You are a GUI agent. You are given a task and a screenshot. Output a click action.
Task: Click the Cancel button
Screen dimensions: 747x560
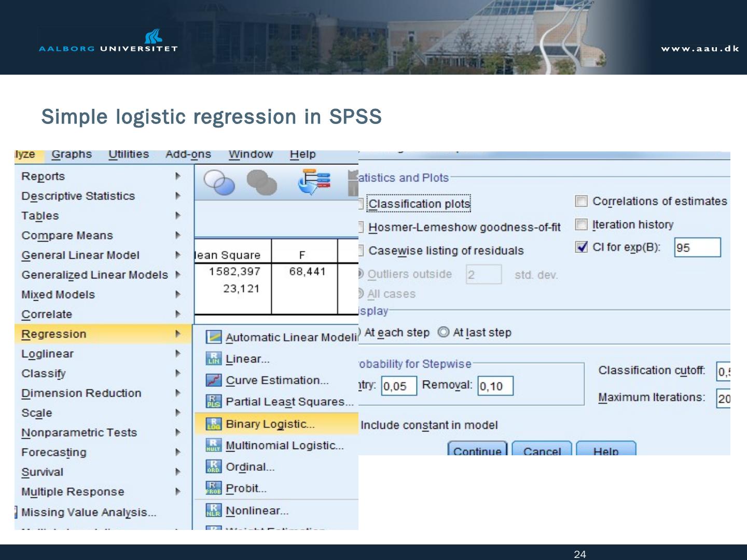click(542, 449)
